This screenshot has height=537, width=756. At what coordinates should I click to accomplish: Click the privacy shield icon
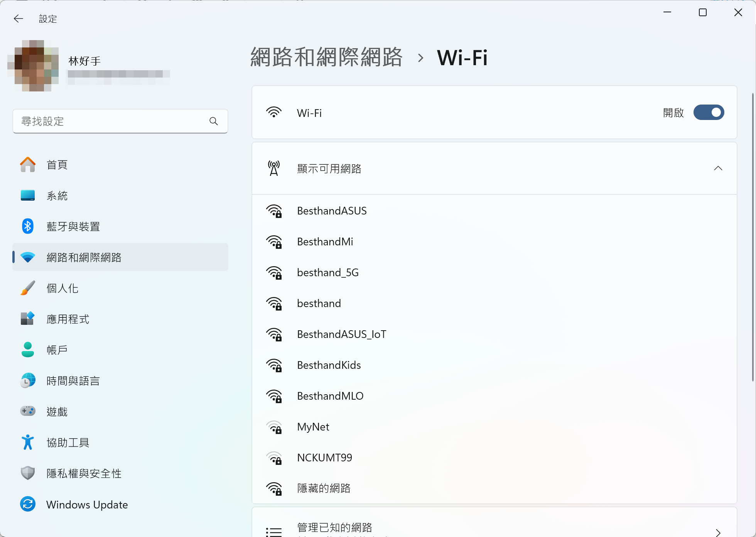click(x=27, y=473)
